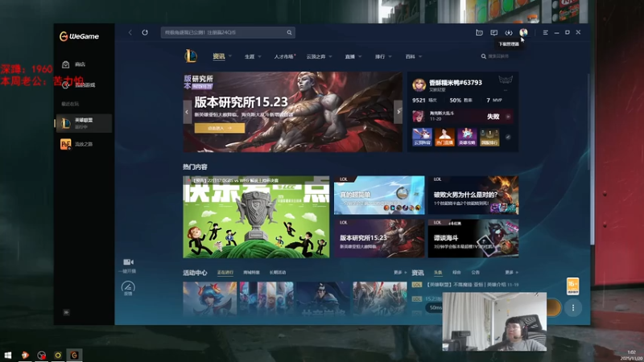Select 英雄联盟 in the recent games list

point(84,123)
